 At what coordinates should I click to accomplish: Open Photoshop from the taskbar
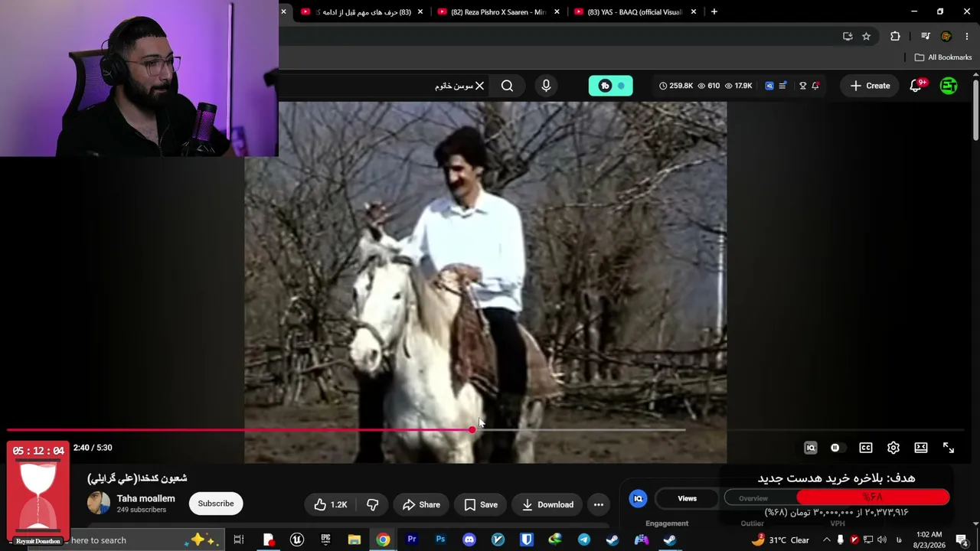[x=440, y=540]
